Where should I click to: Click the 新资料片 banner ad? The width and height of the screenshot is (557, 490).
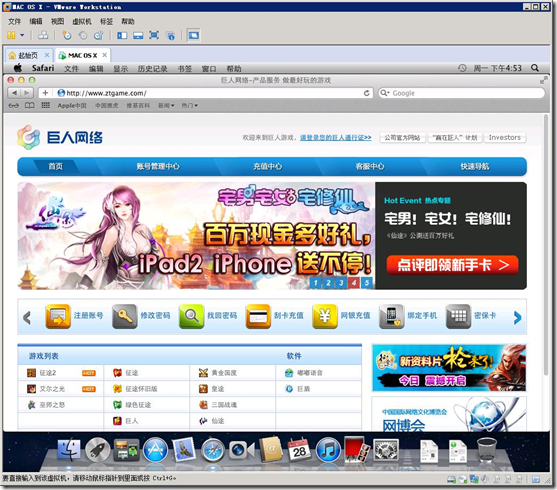(449, 368)
